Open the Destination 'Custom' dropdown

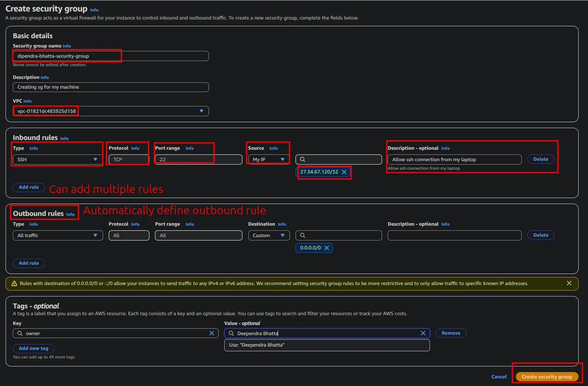click(x=269, y=235)
